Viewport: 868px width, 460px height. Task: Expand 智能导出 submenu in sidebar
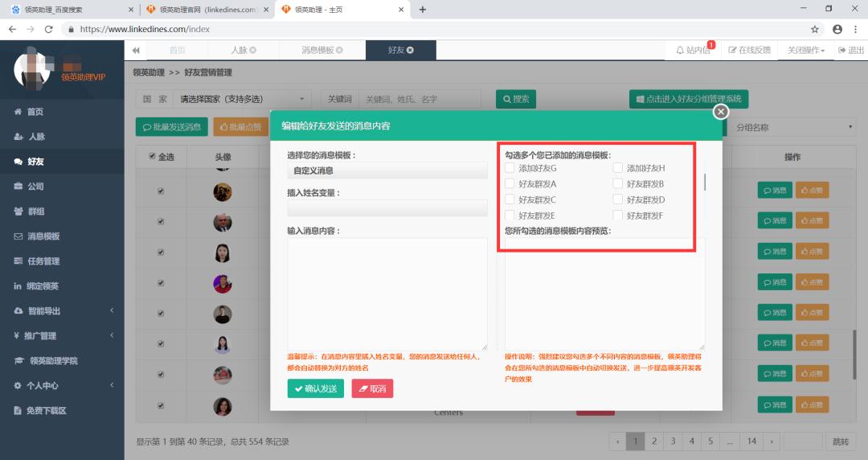coord(62,311)
